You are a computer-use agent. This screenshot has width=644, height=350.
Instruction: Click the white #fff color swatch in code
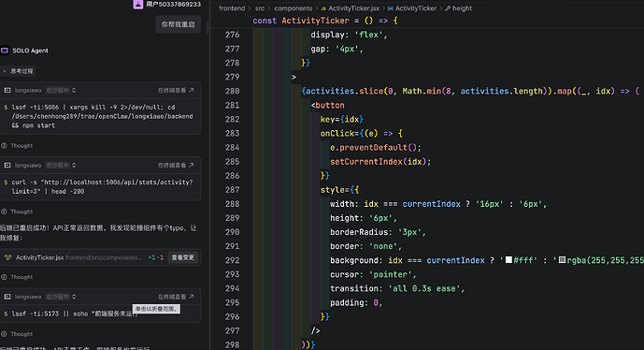click(508, 260)
